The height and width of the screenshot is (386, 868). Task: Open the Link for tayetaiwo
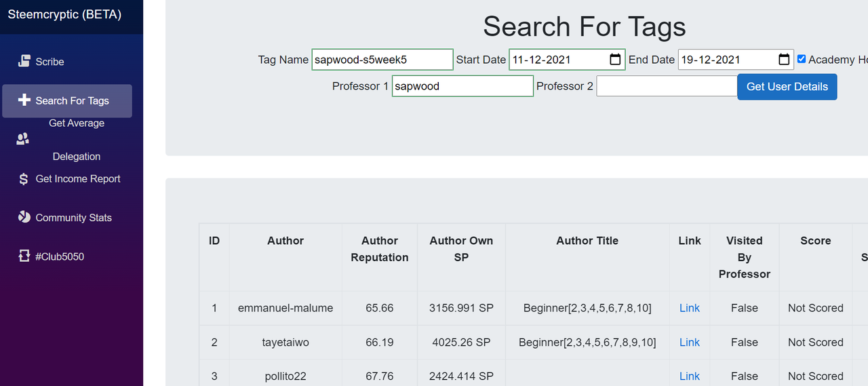pyautogui.click(x=689, y=343)
